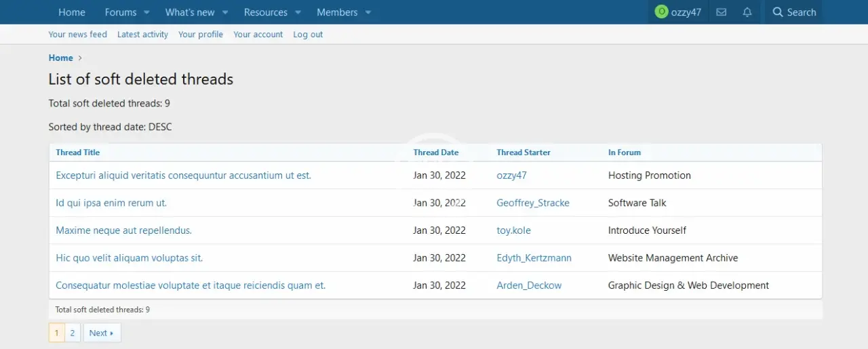
Task: Sort by In Forum column header
Action: pos(624,152)
